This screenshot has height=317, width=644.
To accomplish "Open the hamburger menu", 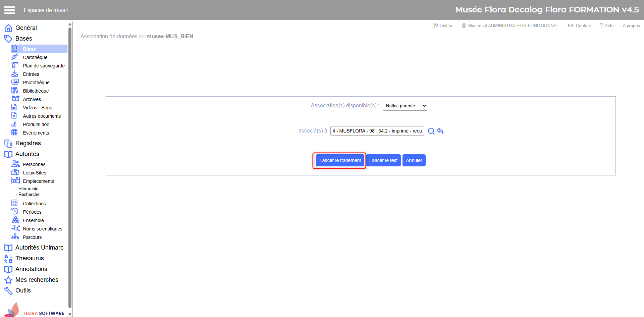I will coord(10,10).
